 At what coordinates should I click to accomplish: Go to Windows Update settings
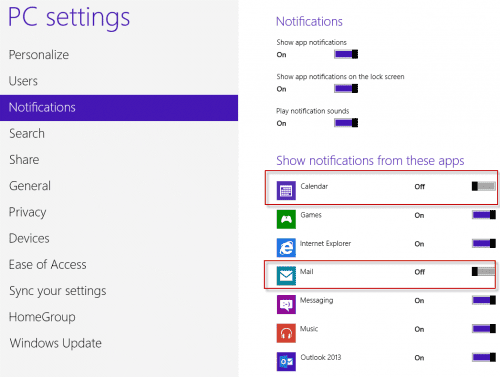[x=119, y=343]
